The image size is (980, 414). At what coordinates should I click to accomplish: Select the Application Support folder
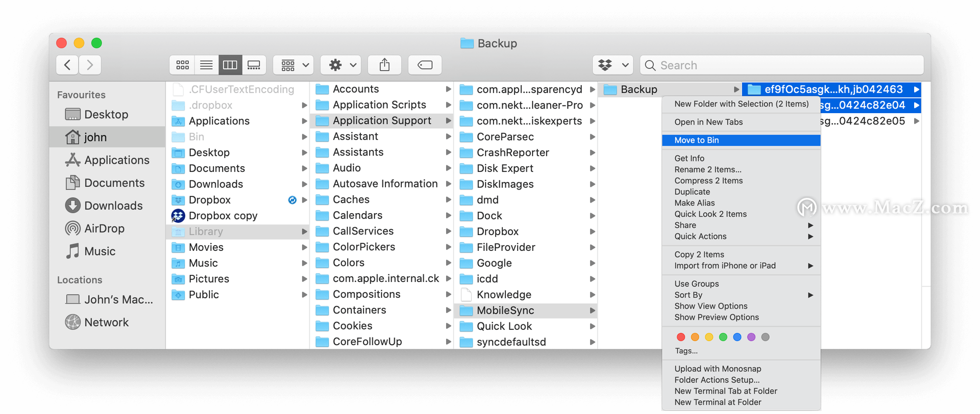[382, 121]
